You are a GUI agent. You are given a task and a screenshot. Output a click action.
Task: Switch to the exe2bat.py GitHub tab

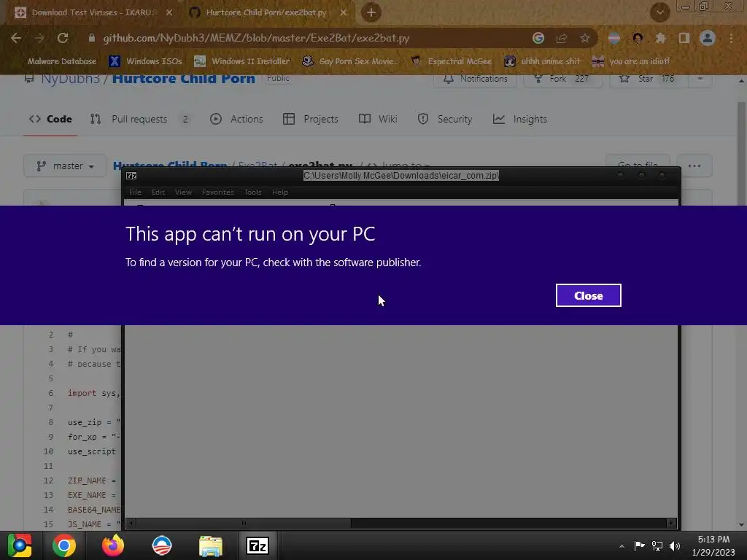(x=267, y=12)
